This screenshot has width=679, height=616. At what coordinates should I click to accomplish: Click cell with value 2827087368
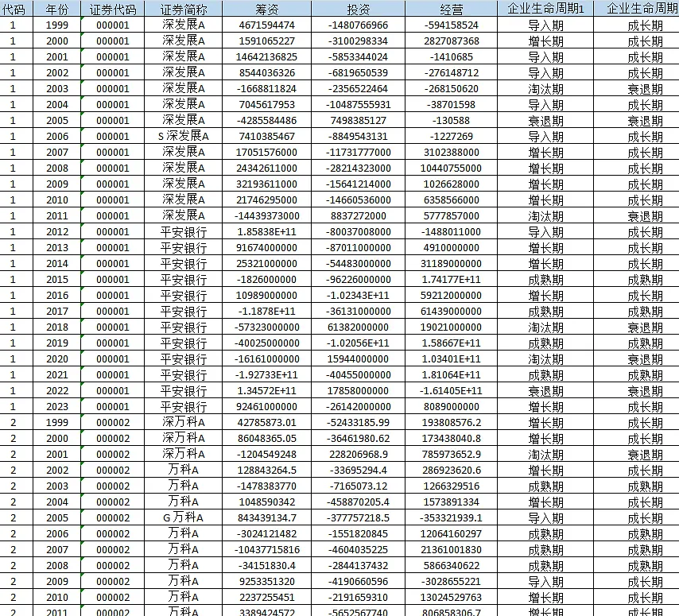coord(452,41)
